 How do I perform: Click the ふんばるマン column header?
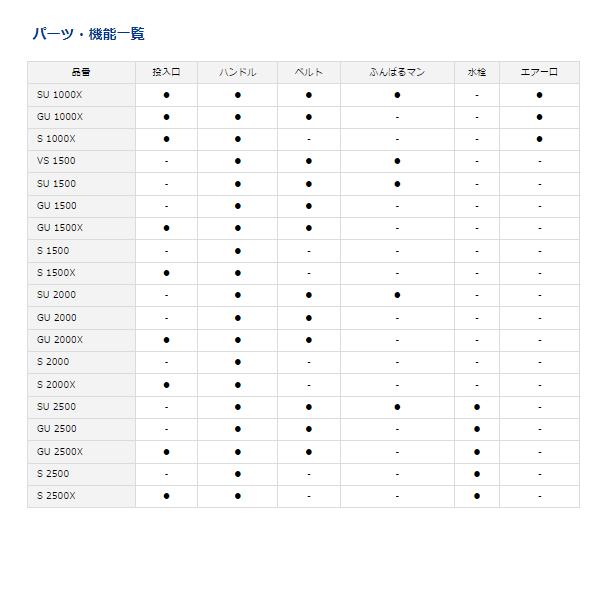(397, 72)
